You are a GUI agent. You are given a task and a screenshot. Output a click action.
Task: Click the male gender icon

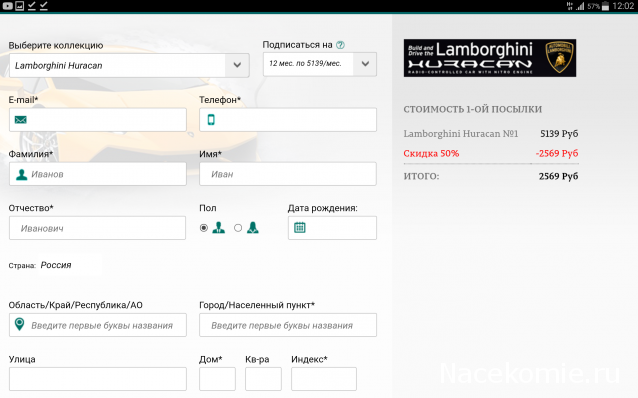[x=218, y=227]
